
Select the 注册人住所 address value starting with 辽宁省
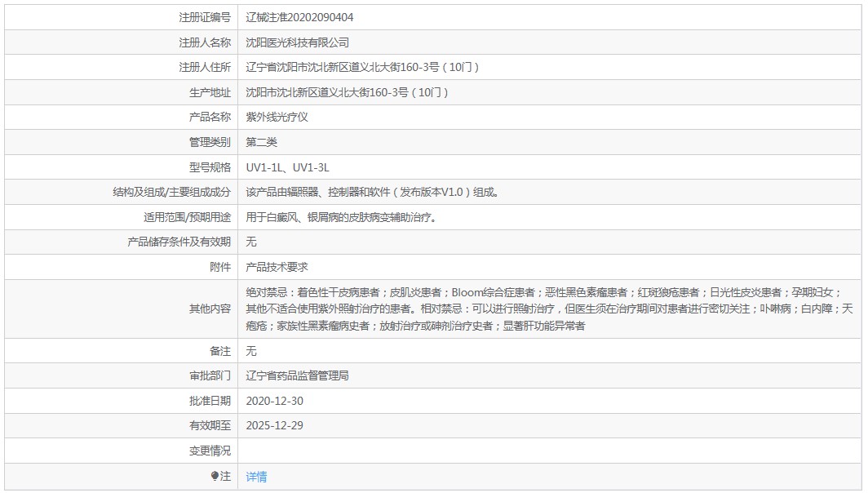point(362,67)
